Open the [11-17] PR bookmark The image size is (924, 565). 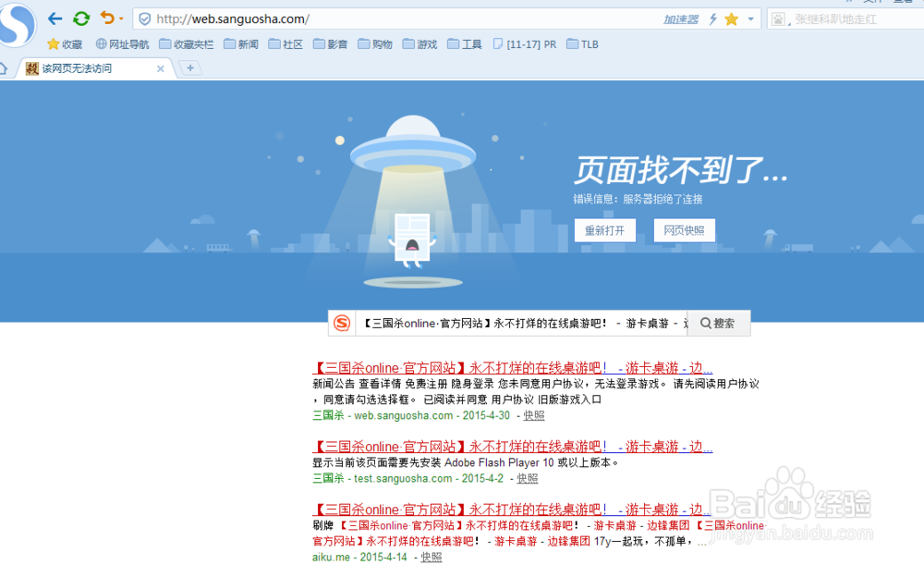[525, 44]
